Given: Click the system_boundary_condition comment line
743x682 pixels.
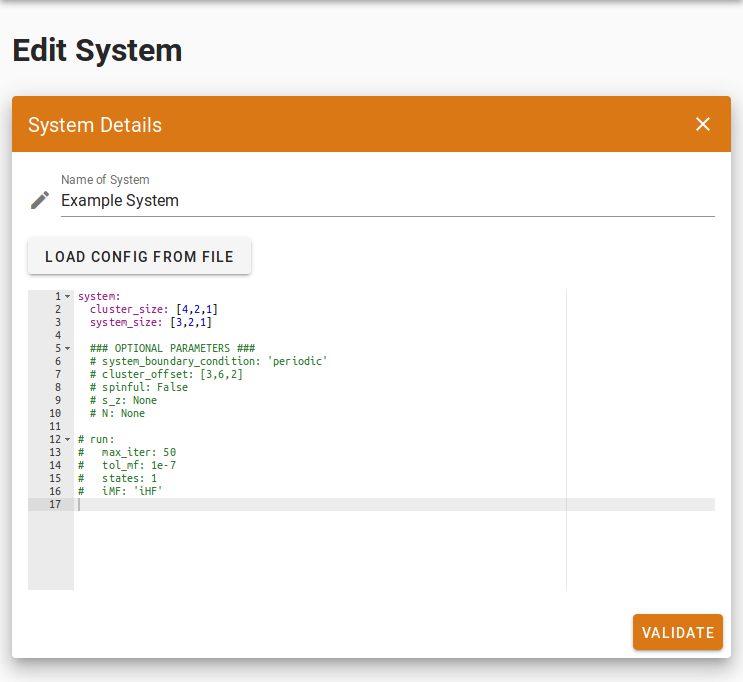Looking at the screenshot, I should click(x=208, y=361).
